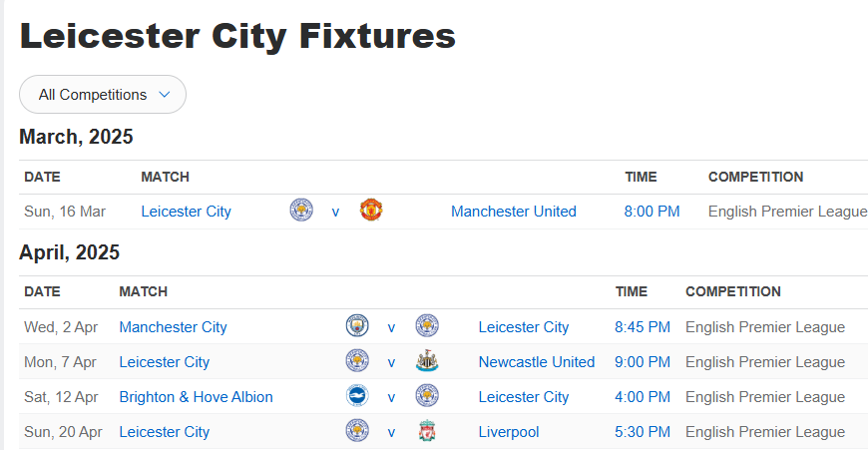The width and height of the screenshot is (868, 450).
Task: Click the 8:45 PM match time link
Action: (x=643, y=327)
